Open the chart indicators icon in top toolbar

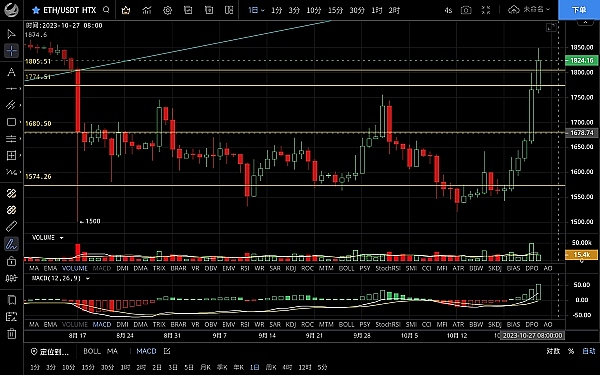coord(147,10)
